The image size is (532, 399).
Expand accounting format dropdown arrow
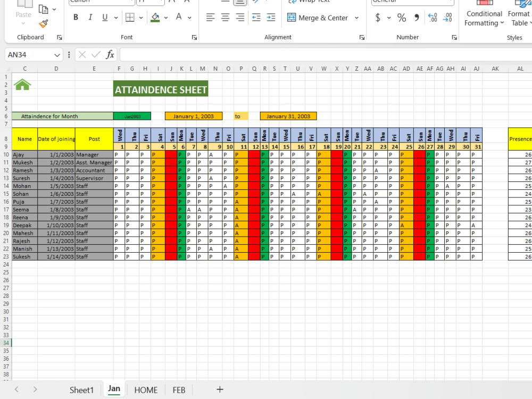pyautogui.click(x=389, y=18)
